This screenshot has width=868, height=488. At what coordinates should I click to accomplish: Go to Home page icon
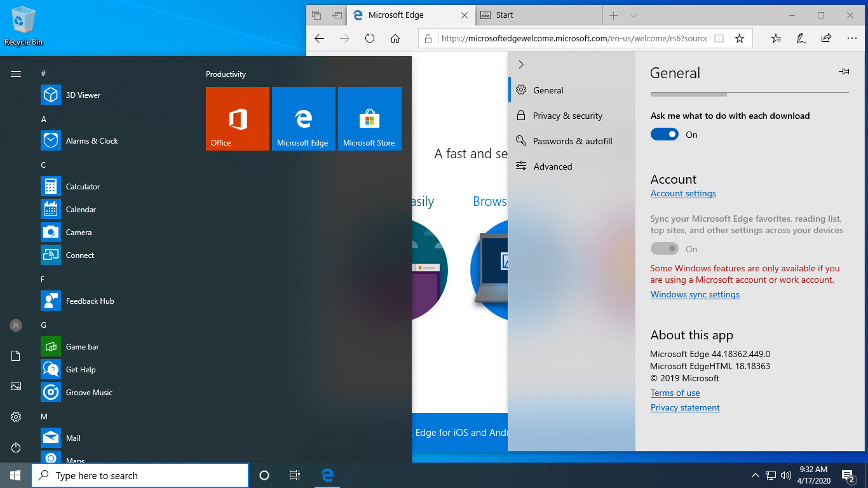click(x=395, y=38)
